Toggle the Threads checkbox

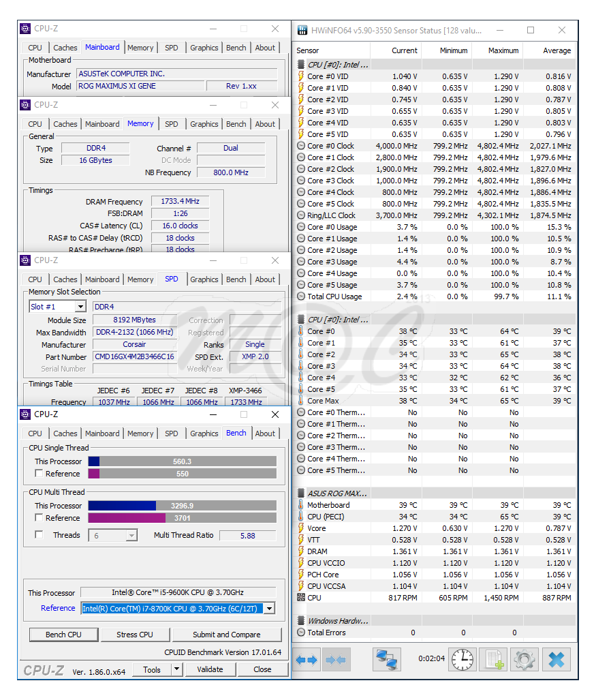pyautogui.click(x=40, y=534)
